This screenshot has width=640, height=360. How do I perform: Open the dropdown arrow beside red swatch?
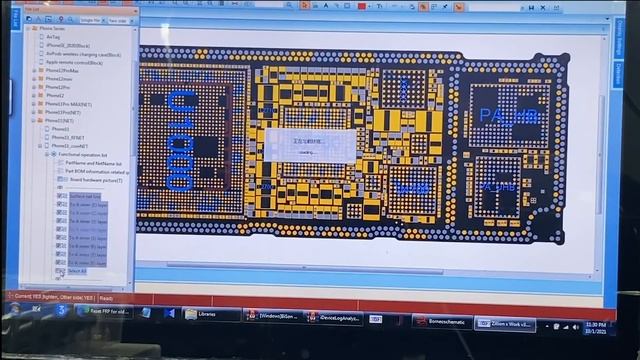tap(369, 7)
